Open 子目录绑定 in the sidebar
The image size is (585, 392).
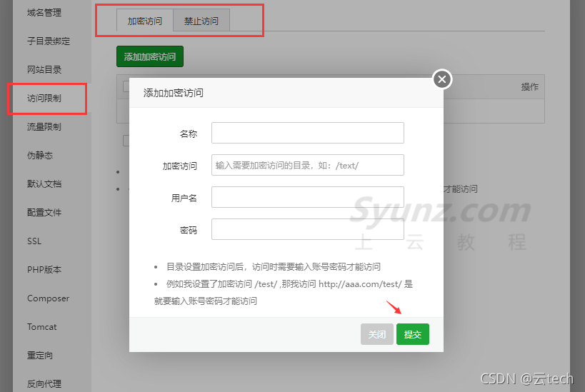(49, 41)
